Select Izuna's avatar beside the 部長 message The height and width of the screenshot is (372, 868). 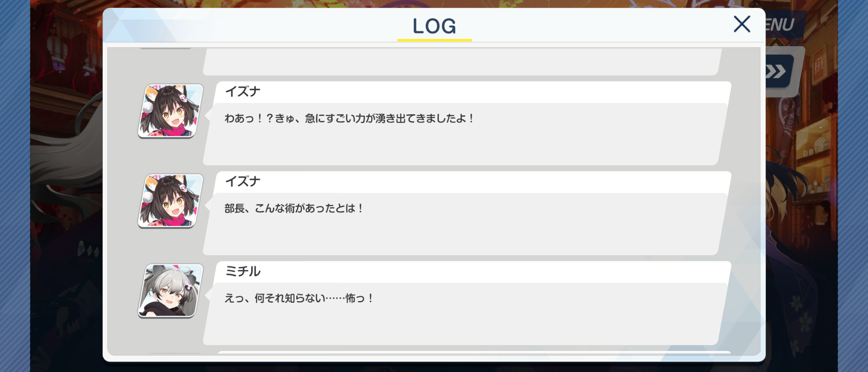coord(171,201)
